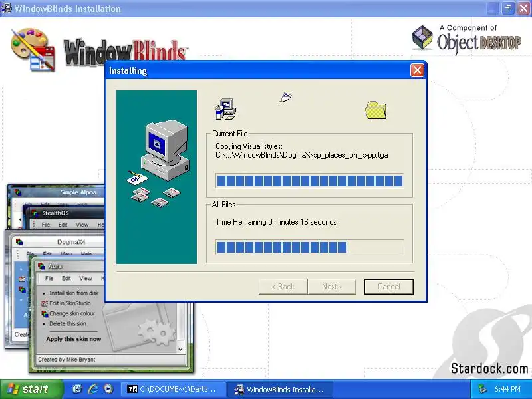Launch Internet Explorer from quick launch
The height and width of the screenshot is (399, 532).
[93, 389]
